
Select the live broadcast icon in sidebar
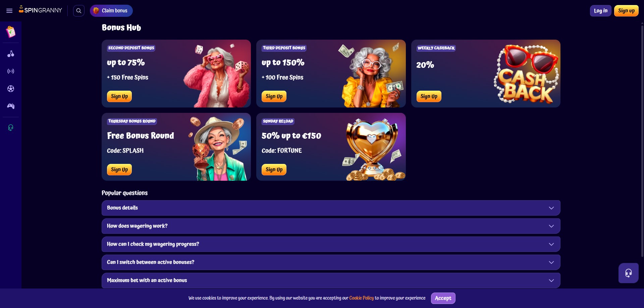[11, 71]
